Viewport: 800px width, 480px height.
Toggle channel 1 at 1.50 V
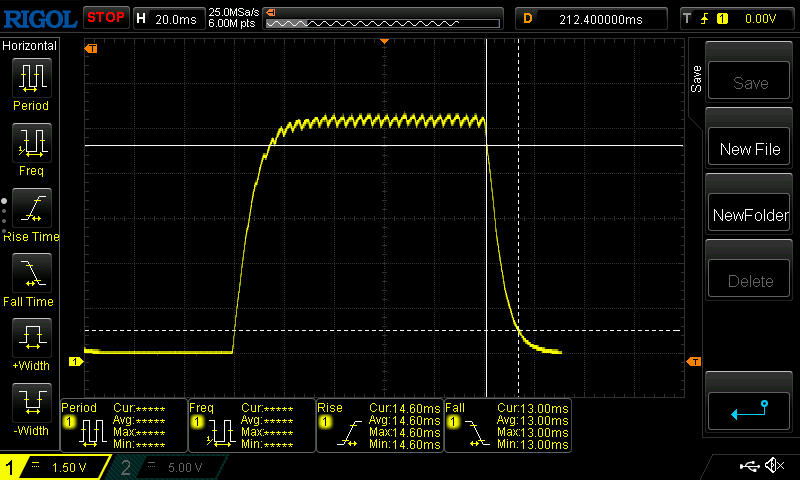tap(55, 467)
